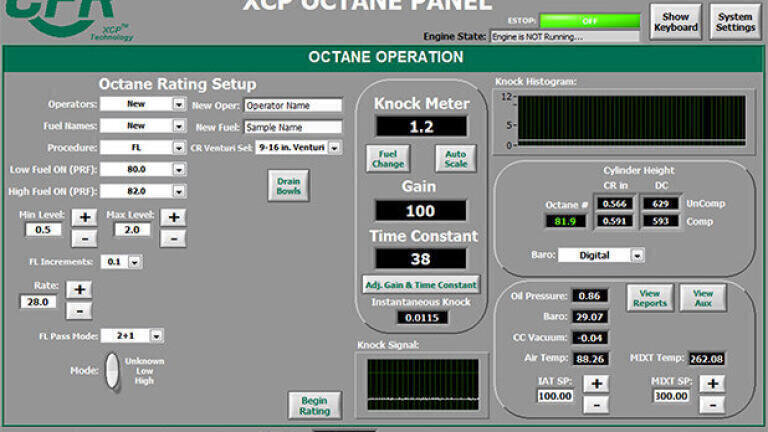
Task: Open Low Fuel ON (PRF) dropdown
Action: point(179,169)
